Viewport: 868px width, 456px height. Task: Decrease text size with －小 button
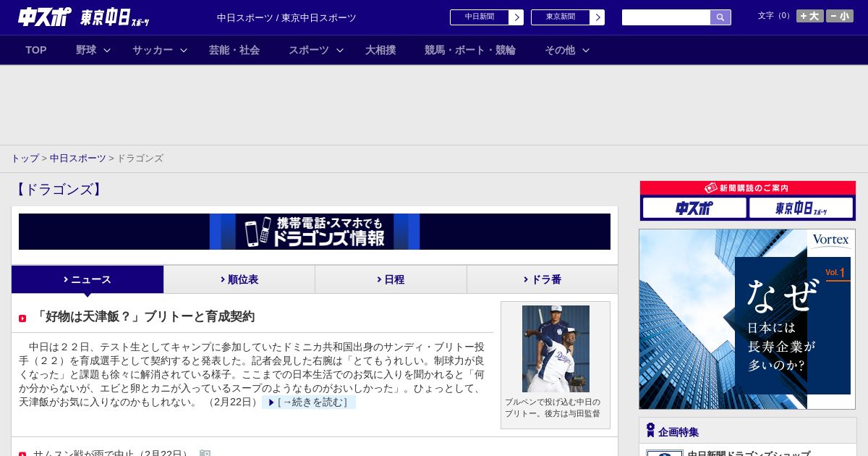pos(840,16)
